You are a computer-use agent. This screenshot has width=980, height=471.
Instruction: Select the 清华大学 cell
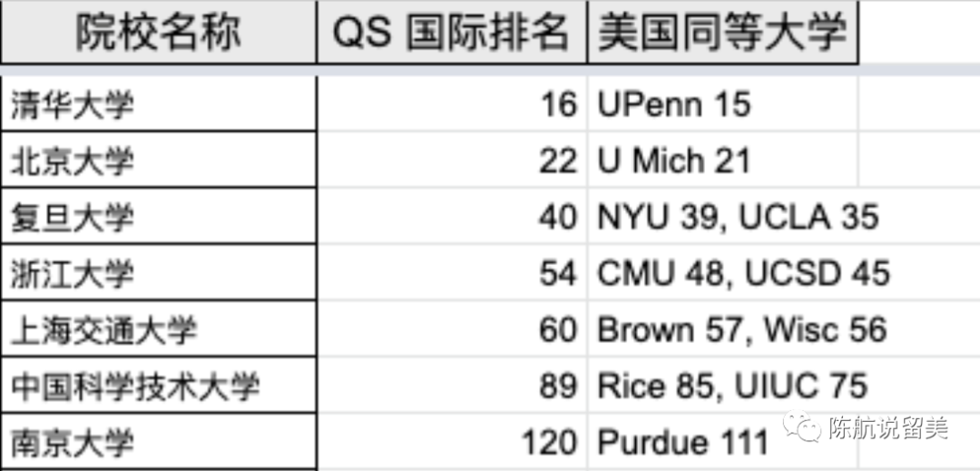73,105
